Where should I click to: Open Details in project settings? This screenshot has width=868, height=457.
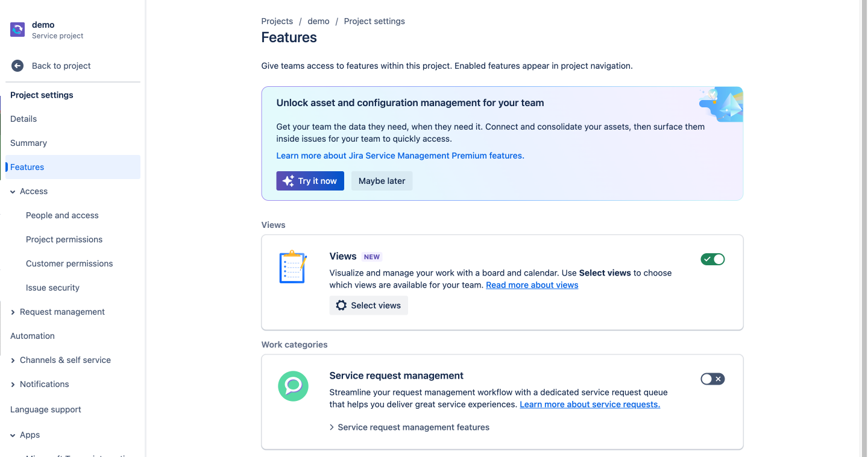73,119
